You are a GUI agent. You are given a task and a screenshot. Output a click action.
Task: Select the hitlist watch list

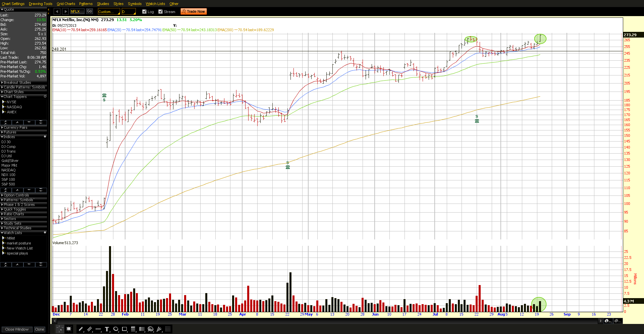click(11, 238)
